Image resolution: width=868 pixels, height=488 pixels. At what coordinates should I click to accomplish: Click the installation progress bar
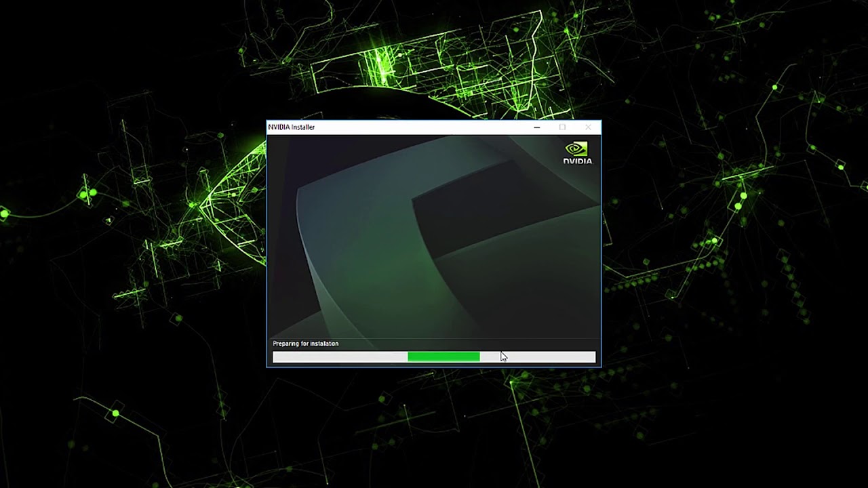[434, 357]
